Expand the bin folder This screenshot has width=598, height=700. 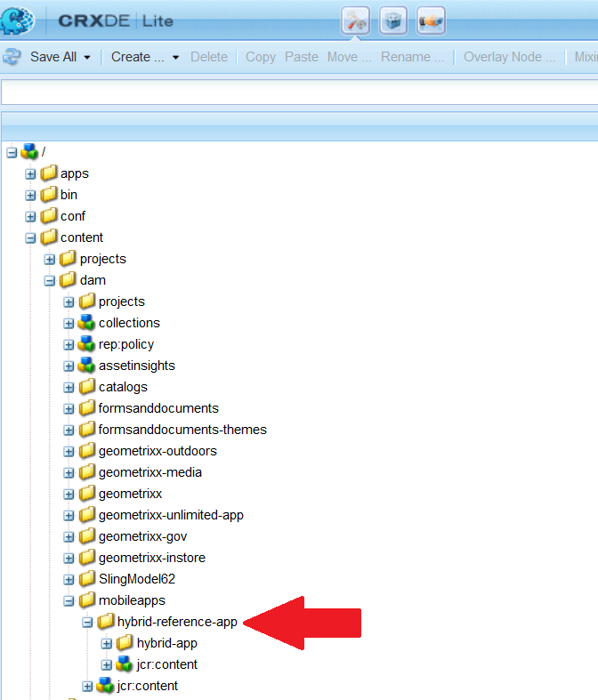30,196
